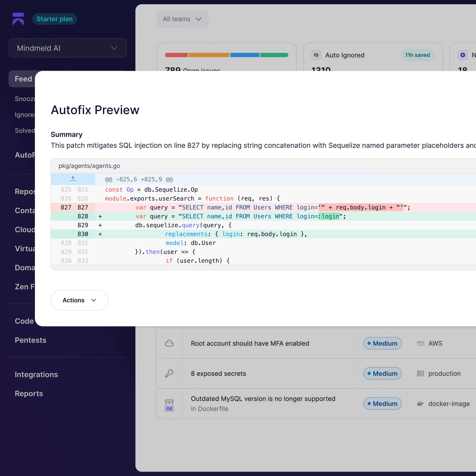Click the cloud icon for MFA issue
This screenshot has width=476, height=476.
169,343
